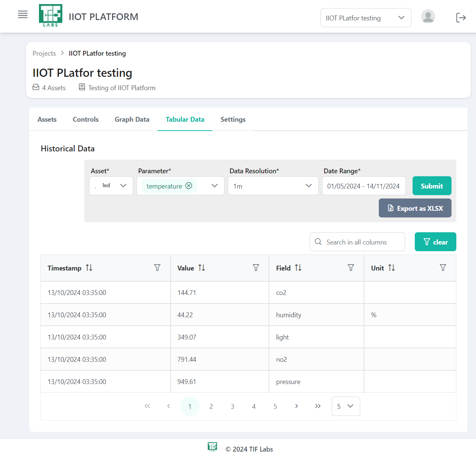Jump to the last page of results

coord(318,406)
